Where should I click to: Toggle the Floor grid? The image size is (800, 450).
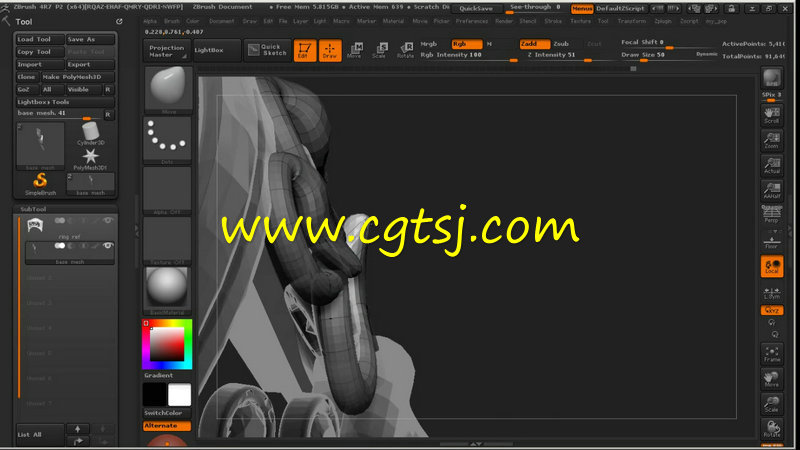pyautogui.click(x=771, y=241)
